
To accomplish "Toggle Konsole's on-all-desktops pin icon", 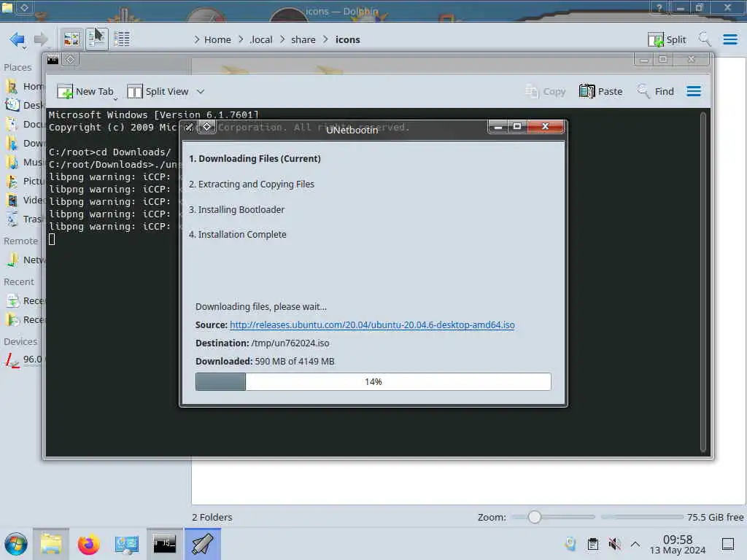I will 70,60.
